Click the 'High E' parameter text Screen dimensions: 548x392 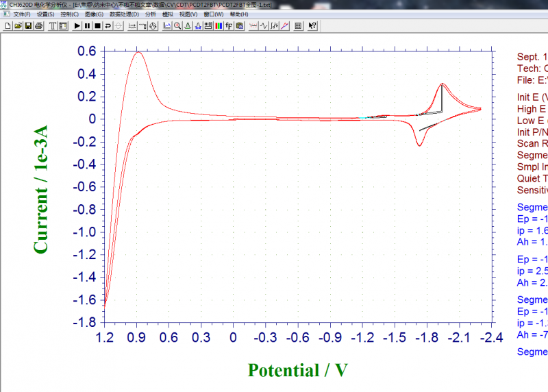click(x=532, y=109)
